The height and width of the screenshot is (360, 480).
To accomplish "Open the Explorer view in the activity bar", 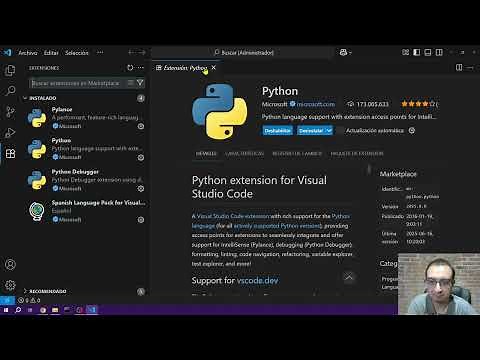I will tap(10, 70).
